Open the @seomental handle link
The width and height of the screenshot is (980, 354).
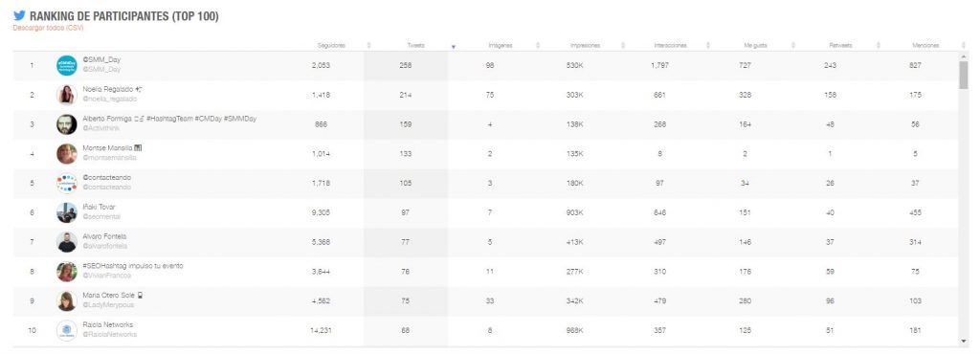(101, 216)
